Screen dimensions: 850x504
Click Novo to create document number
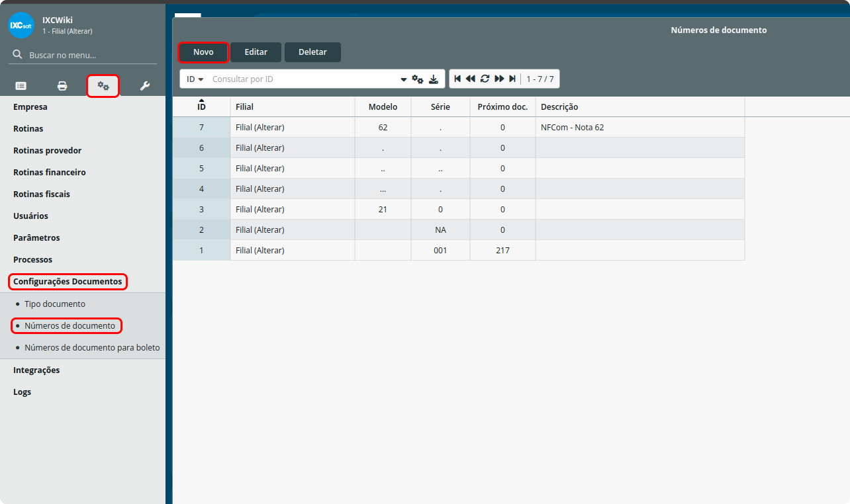[x=203, y=52]
